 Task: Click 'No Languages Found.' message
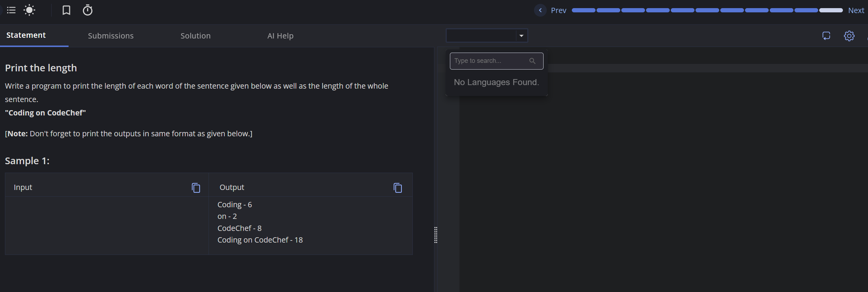click(497, 82)
